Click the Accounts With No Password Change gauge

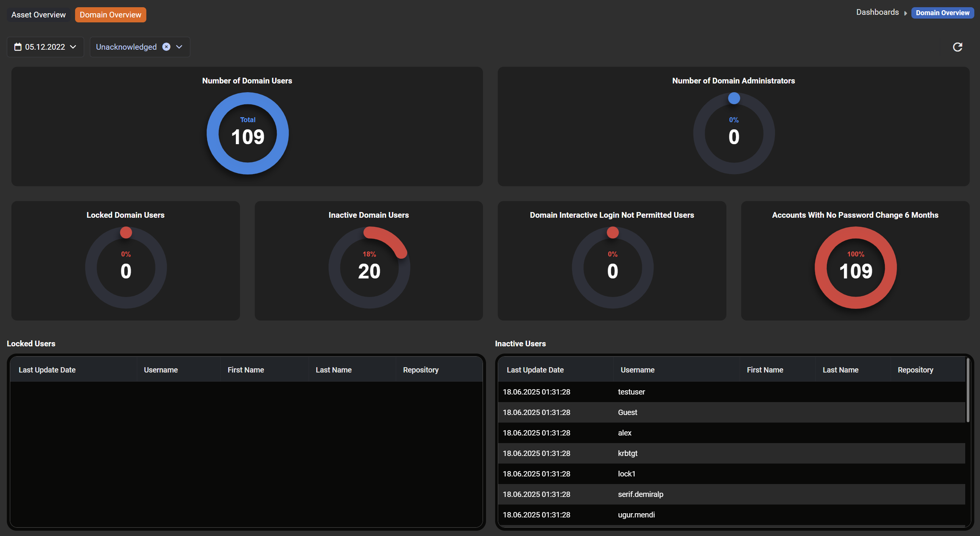coord(855,267)
